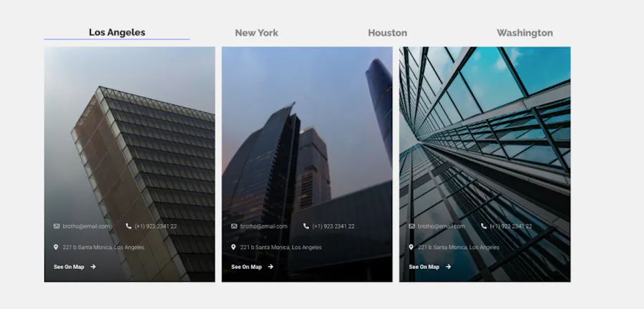Click brotho@email.com on first building card
The image size is (644, 309).
point(87,226)
